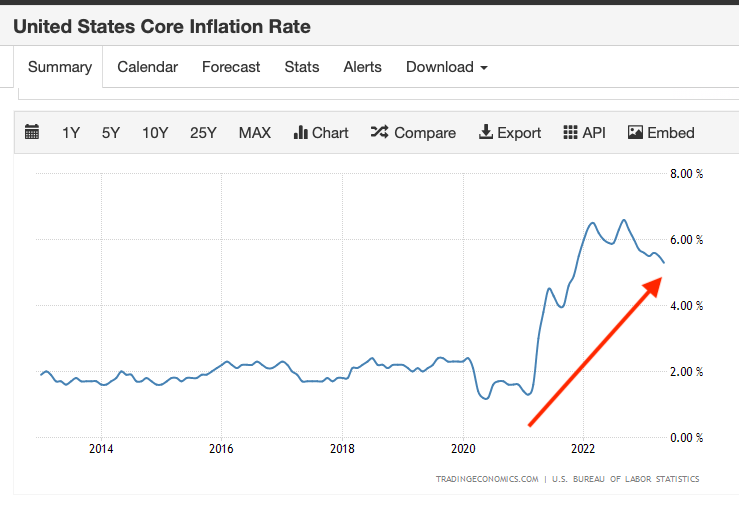This screenshot has width=739, height=506.
Task: Open the Alerts tab
Action: point(362,67)
